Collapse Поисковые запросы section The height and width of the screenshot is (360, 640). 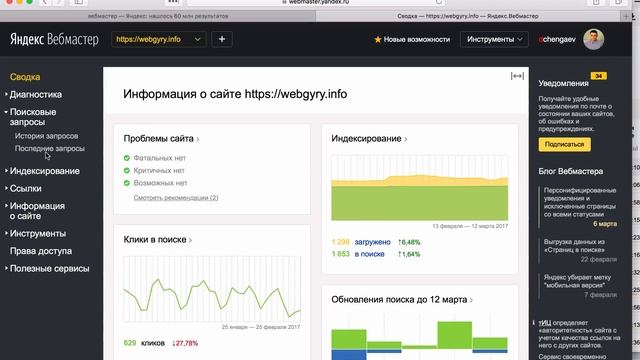tap(33, 117)
